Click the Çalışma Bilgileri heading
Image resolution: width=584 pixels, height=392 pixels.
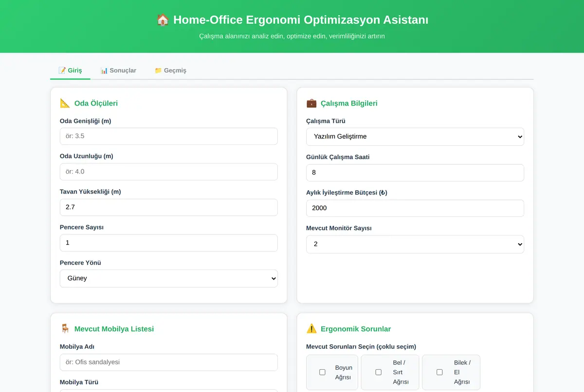click(349, 103)
